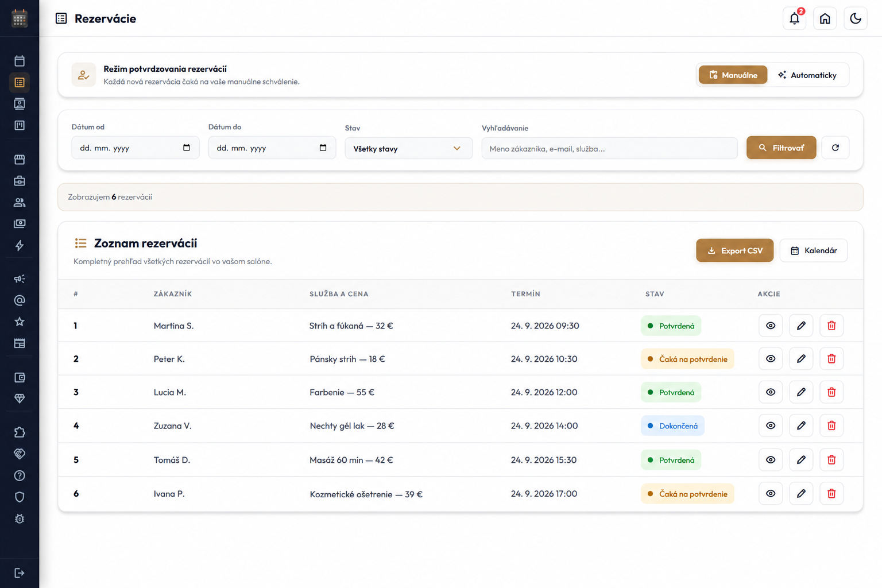Click the Filtrovať button

(781, 148)
